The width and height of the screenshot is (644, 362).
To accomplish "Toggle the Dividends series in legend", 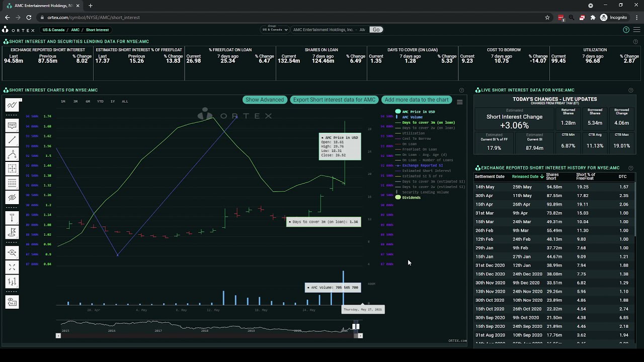I will 411,198.
